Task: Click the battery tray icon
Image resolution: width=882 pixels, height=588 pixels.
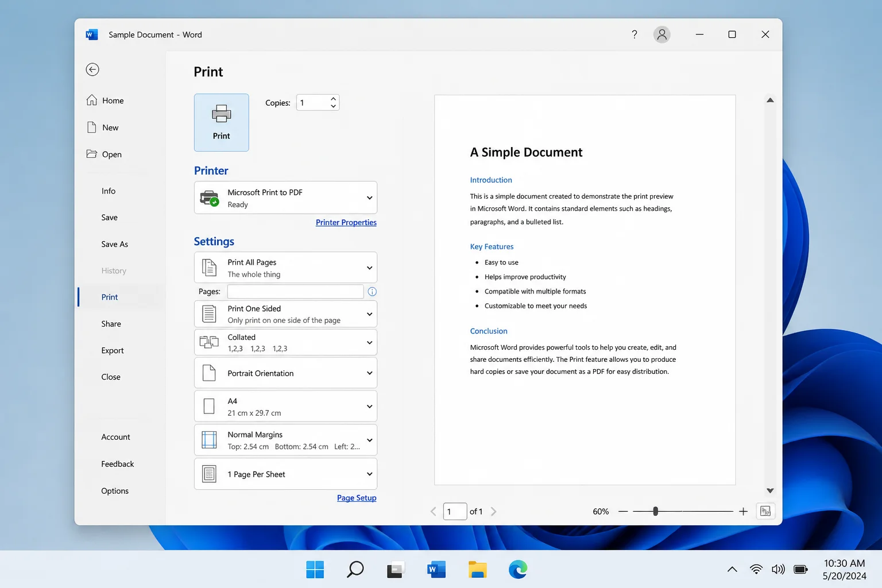Action: tap(800, 570)
